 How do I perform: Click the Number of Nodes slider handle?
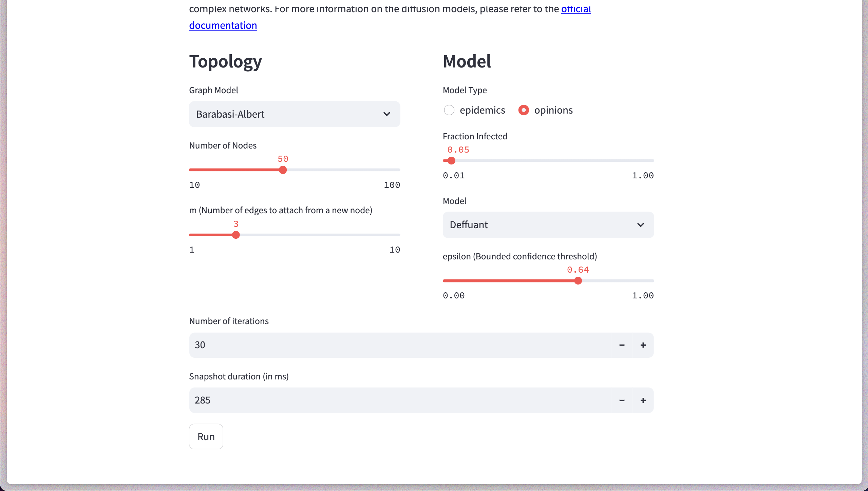283,170
